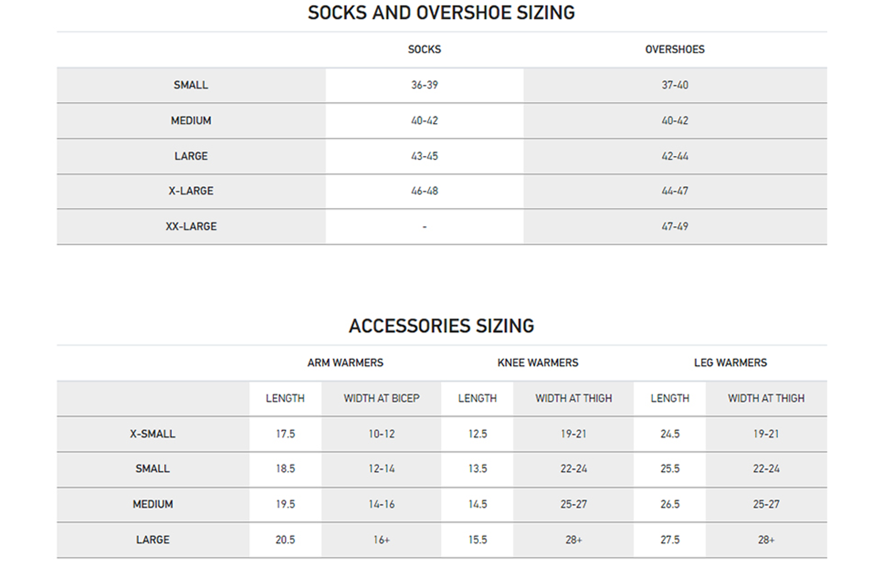Click the 16+ bicep width cell

click(381, 540)
